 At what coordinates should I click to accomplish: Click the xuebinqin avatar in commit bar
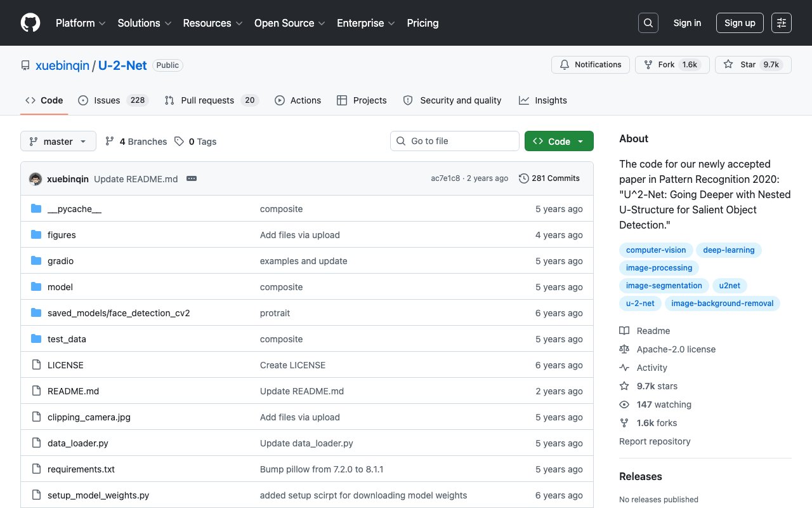(x=36, y=178)
